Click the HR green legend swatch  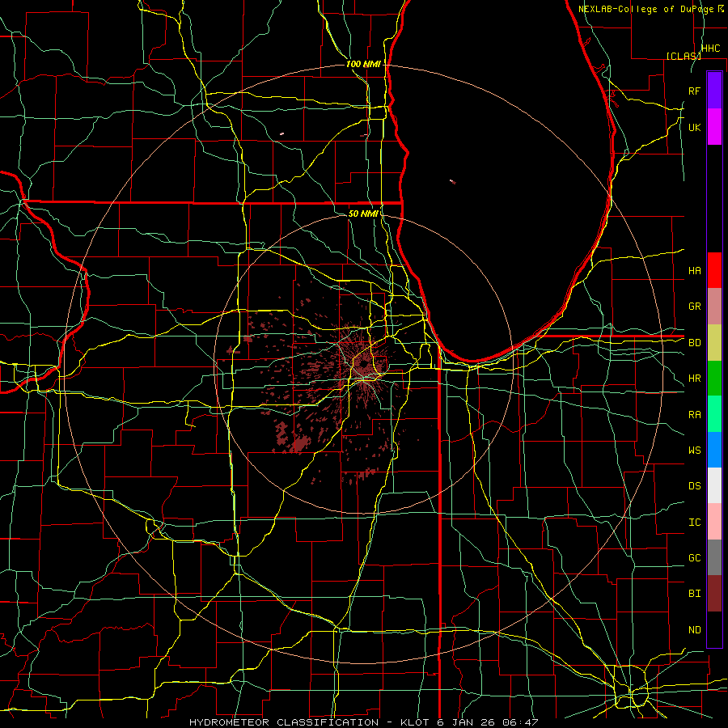714,378
